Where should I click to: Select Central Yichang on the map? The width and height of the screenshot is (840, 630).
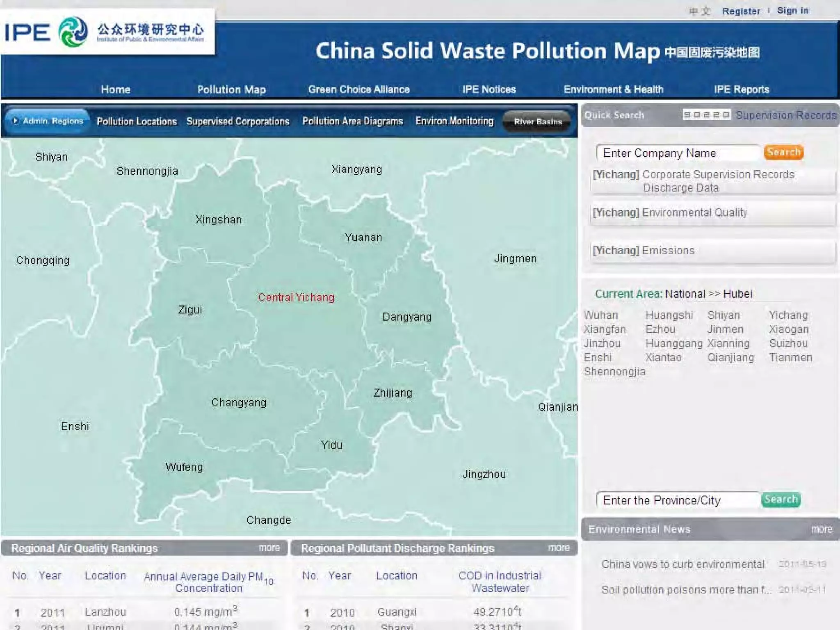pos(296,297)
